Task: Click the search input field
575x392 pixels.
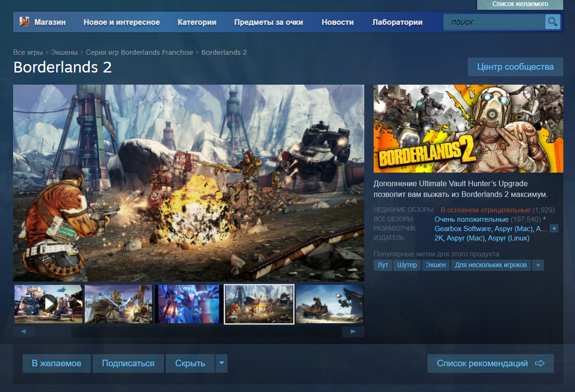Action: click(494, 22)
